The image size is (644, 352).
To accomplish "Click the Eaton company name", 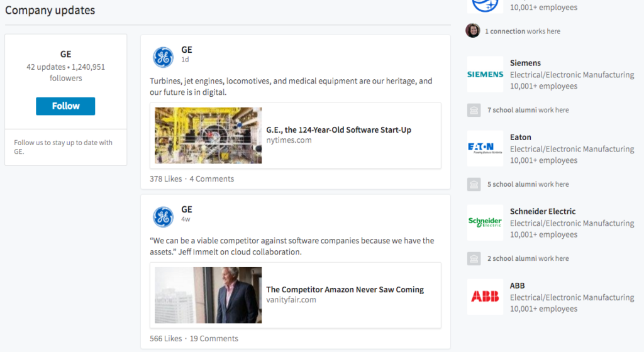I will click(520, 137).
